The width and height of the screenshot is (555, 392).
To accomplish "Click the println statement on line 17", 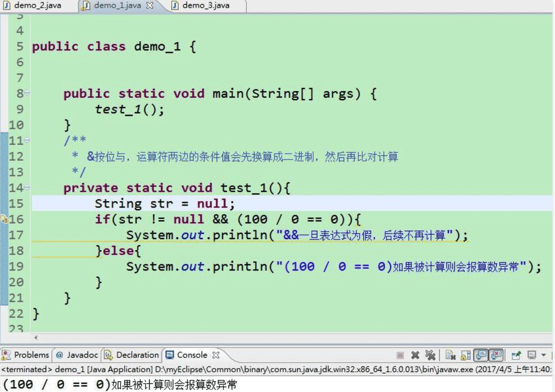I will coord(297,235).
